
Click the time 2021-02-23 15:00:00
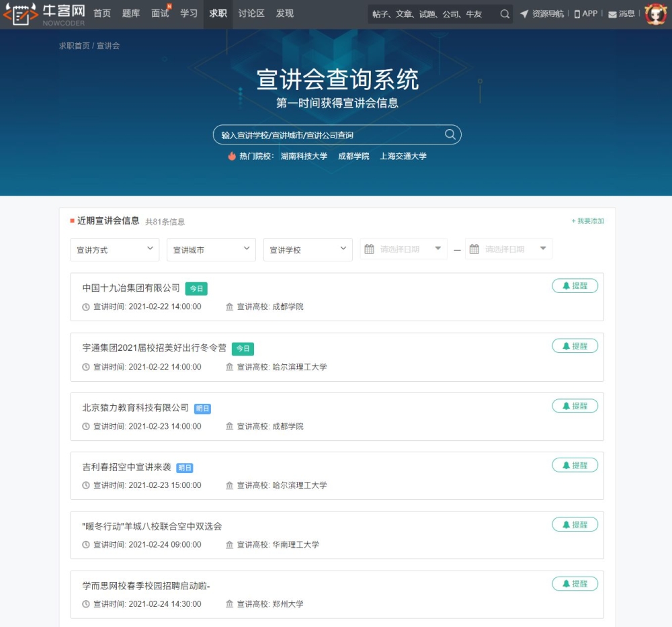click(x=165, y=485)
